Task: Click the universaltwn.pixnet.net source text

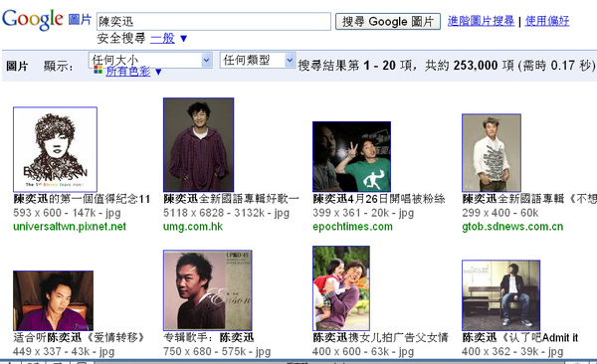Action: (x=70, y=227)
